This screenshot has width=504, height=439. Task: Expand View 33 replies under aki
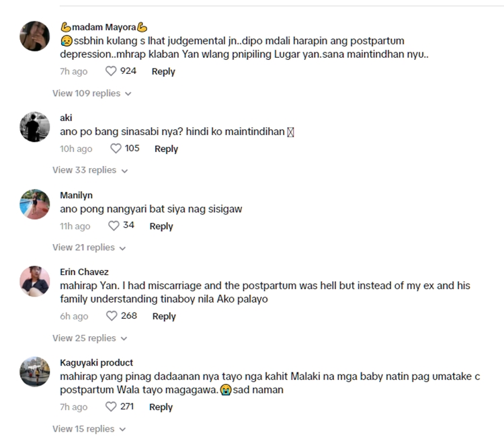click(x=90, y=170)
